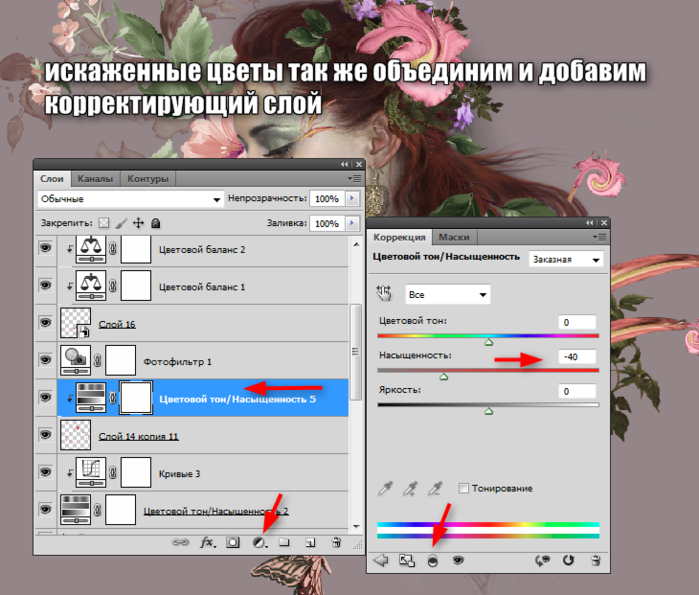699x595 pixels.
Task: View previous state icon in Correction panel
Action: pos(543,560)
